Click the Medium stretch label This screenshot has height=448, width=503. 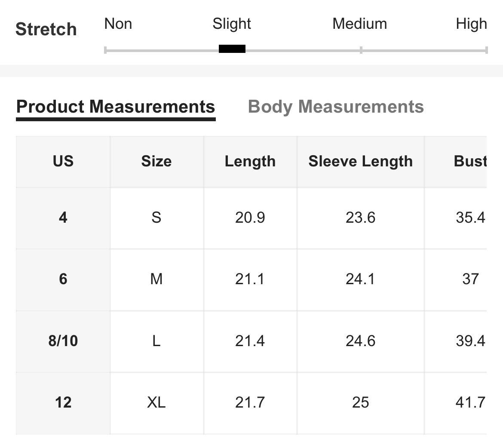pos(359,24)
